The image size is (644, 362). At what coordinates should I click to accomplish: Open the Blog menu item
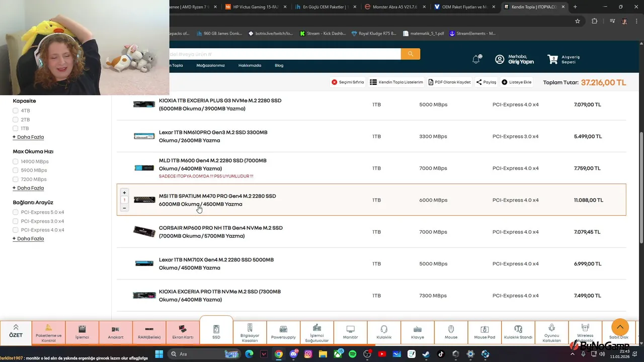click(279, 65)
